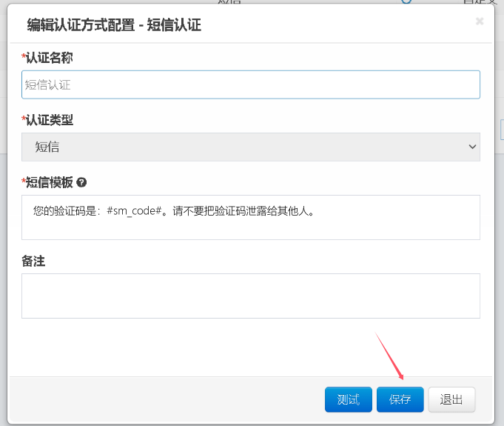Image resolution: width=504 pixels, height=426 pixels.
Task: Focus the 认证名称 text field
Action: pyautogui.click(x=250, y=84)
